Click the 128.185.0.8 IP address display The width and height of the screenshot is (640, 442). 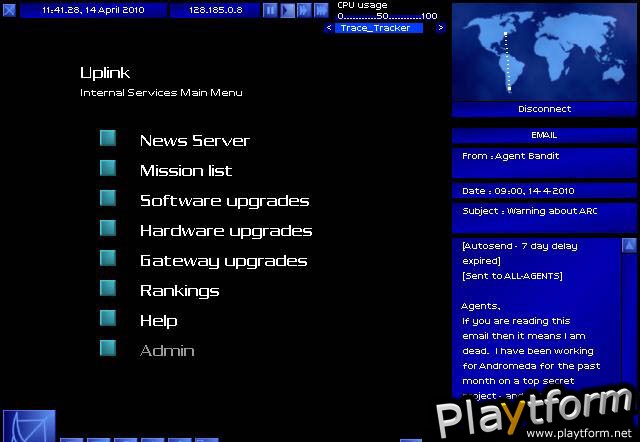[x=215, y=10]
